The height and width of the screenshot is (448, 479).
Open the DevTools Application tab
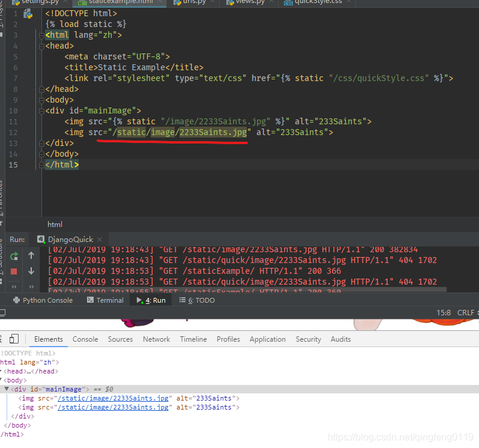268,339
